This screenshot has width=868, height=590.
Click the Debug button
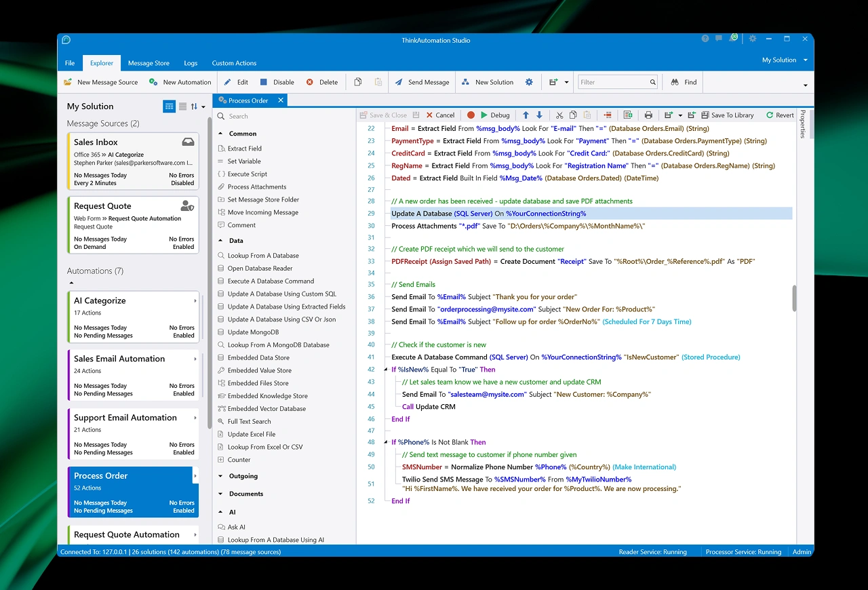click(494, 115)
